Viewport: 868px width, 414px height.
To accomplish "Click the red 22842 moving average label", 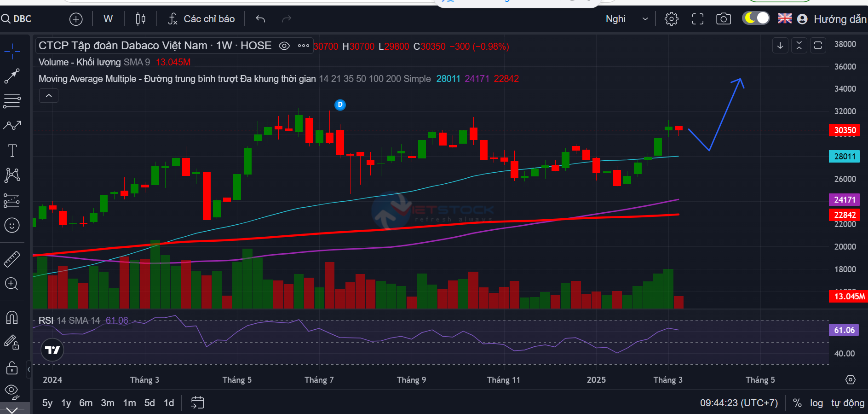I will pos(845,215).
